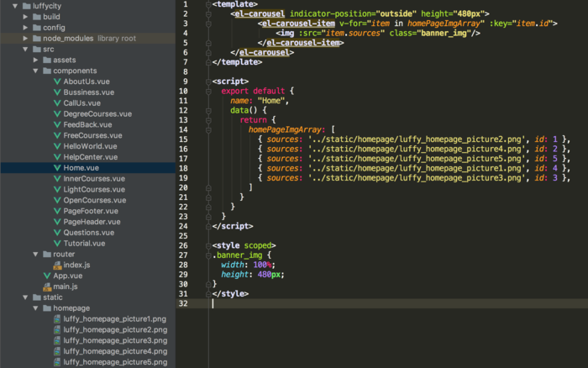Click the image icon beside luffy_homepage_picture3.png
The width and height of the screenshot is (588, 368).
coord(57,341)
